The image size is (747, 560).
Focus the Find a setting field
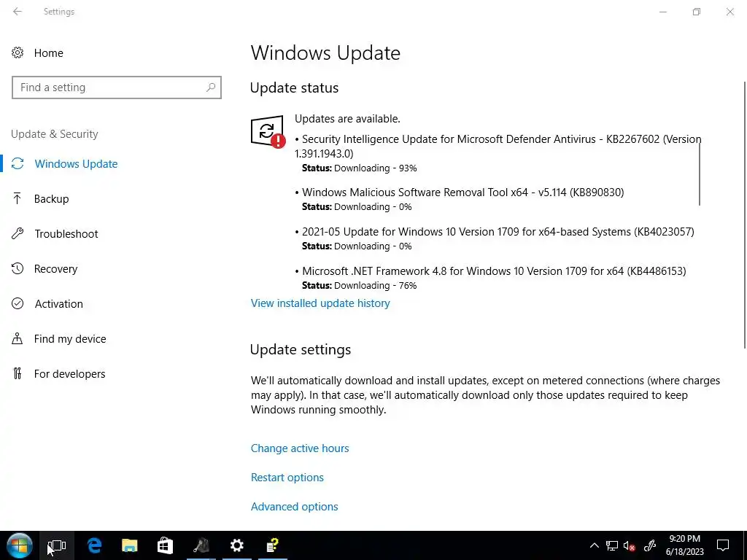tap(117, 87)
